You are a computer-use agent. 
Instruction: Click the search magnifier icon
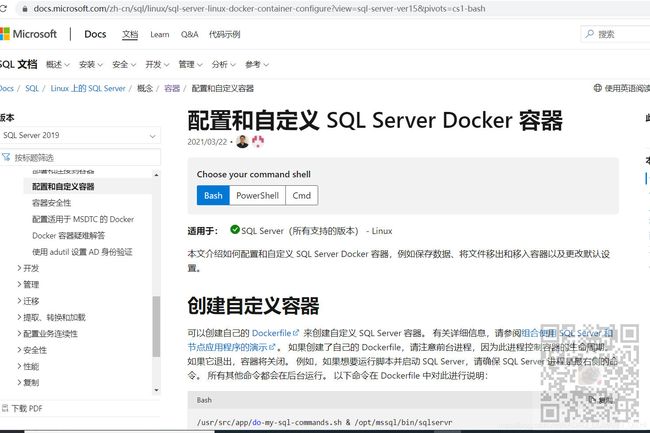(589, 34)
